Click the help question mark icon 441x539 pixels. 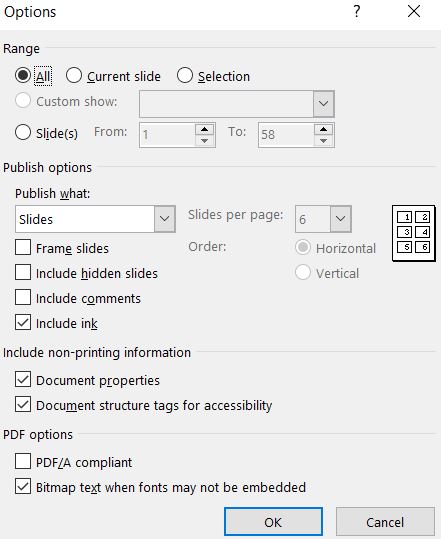[357, 12]
